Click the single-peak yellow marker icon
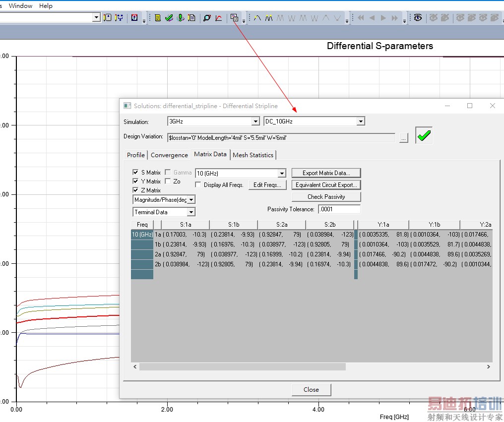Image resolution: width=504 pixels, height=422 pixels. pyautogui.click(x=257, y=18)
